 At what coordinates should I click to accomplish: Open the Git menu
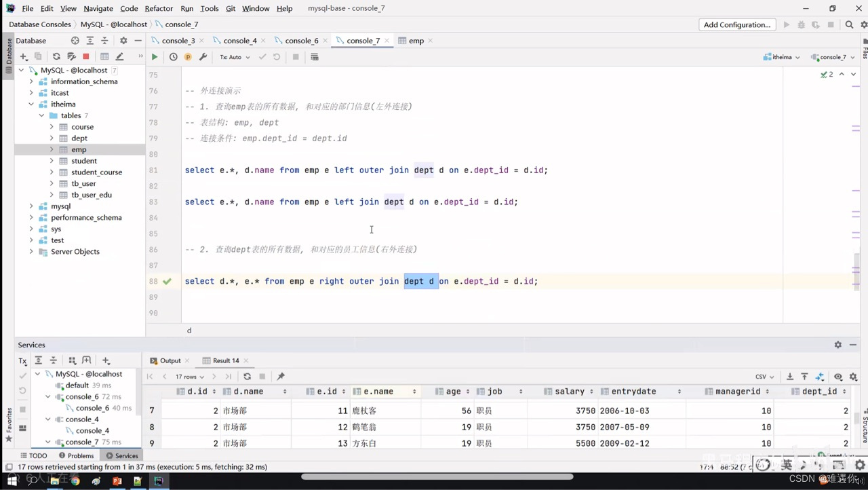[x=231, y=8]
